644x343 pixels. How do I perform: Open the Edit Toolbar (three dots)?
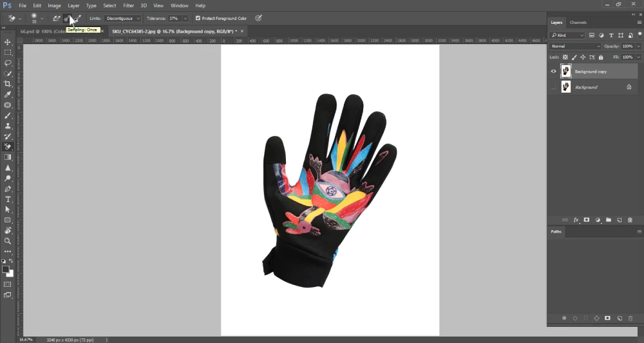(7, 251)
